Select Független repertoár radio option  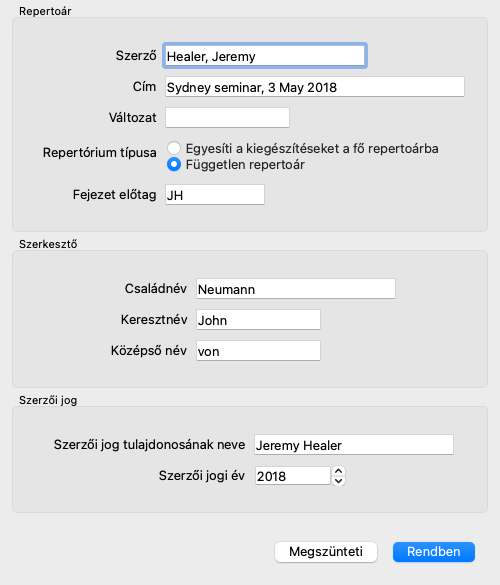click(174, 165)
